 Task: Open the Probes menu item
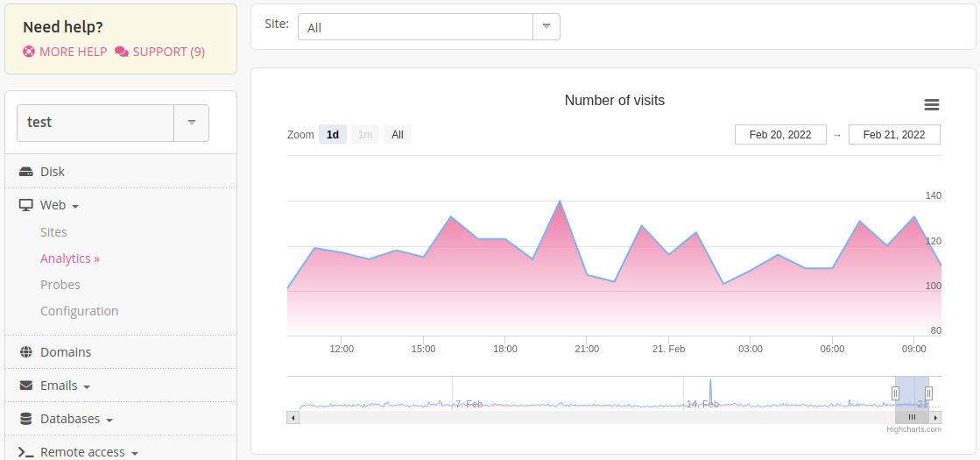point(60,285)
